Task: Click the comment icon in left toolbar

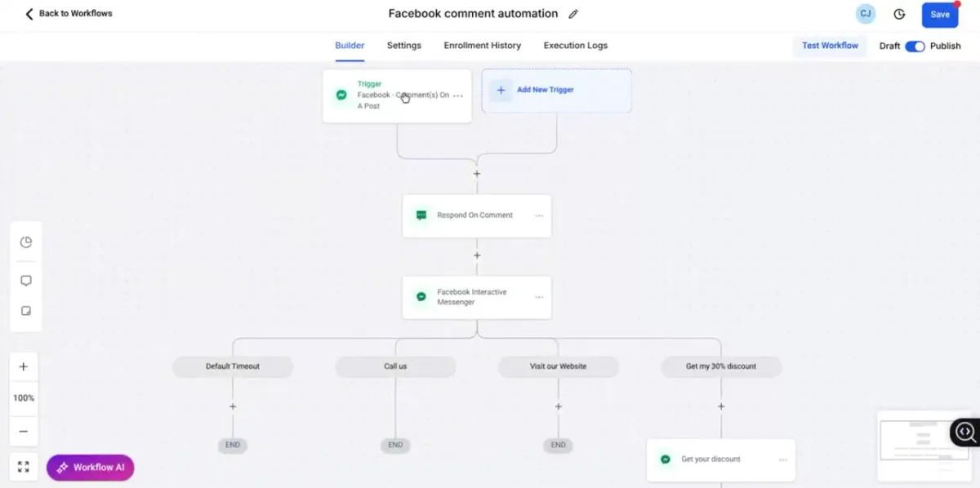Action: pyautogui.click(x=25, y=281)
